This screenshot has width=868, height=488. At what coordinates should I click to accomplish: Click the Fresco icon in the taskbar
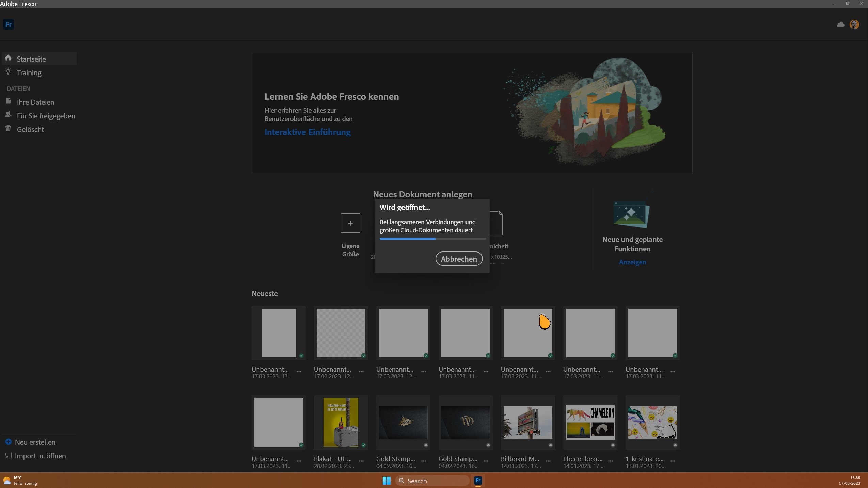[477, 481]
